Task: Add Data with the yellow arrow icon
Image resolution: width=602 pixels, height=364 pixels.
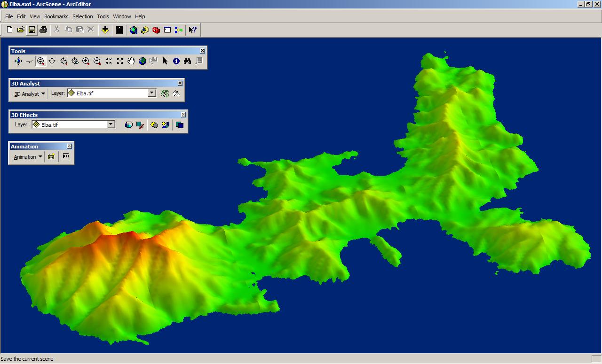Action: (105, 30)
